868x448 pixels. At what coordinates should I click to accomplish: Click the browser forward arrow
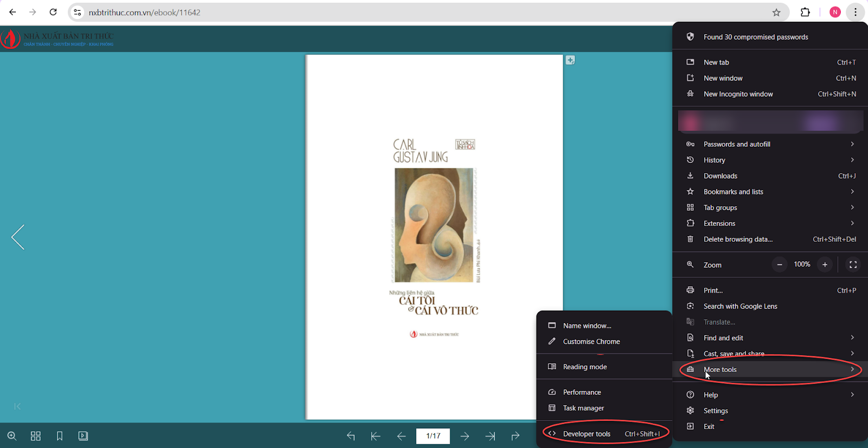pyautogui.click(x=33, y=12)
